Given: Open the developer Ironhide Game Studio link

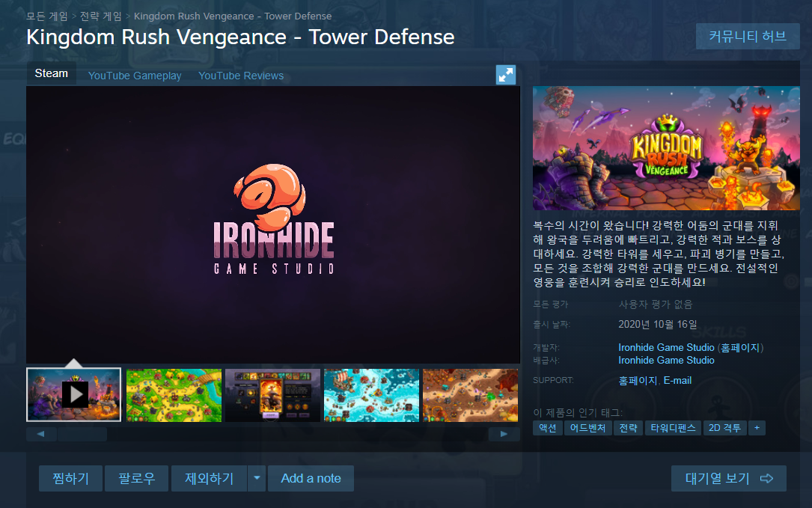Looking at the screenshot, I should [x=666, y=347].
